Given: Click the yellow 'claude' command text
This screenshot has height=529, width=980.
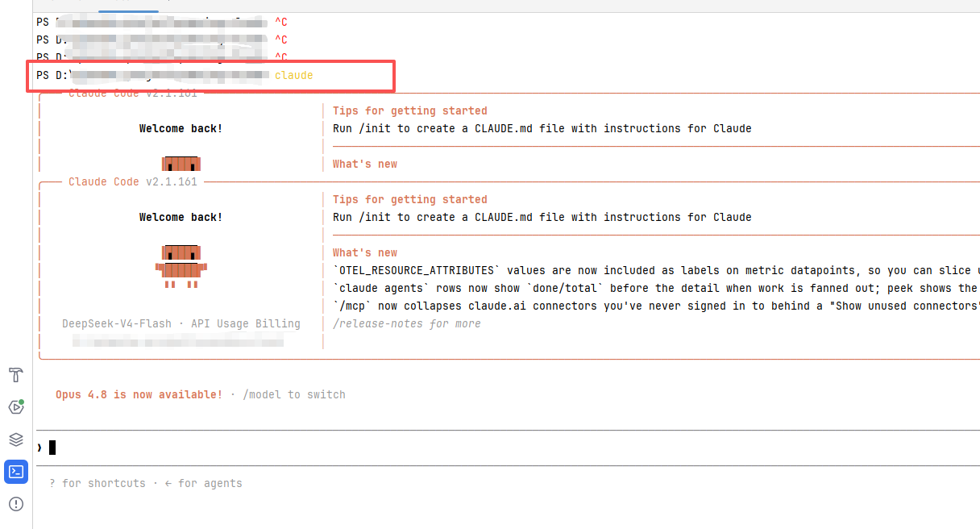Looking at the screenshot, I should [293, 75].
